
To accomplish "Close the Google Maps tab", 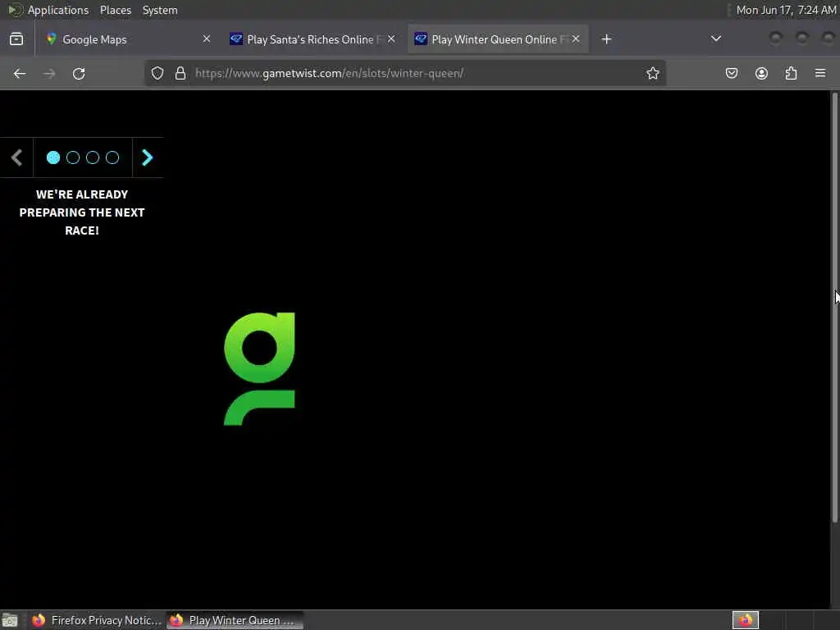I will click(x=206, y=39).
